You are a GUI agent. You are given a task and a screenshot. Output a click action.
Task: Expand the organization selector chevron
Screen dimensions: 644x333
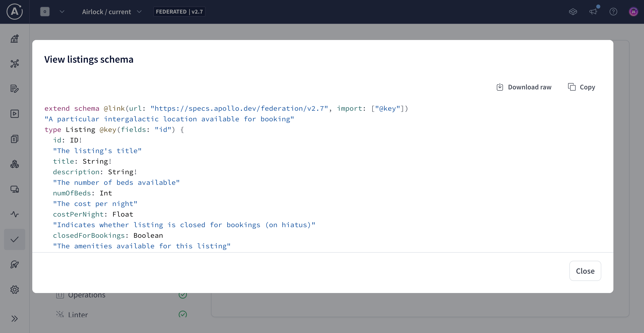[x=62, y=12]
